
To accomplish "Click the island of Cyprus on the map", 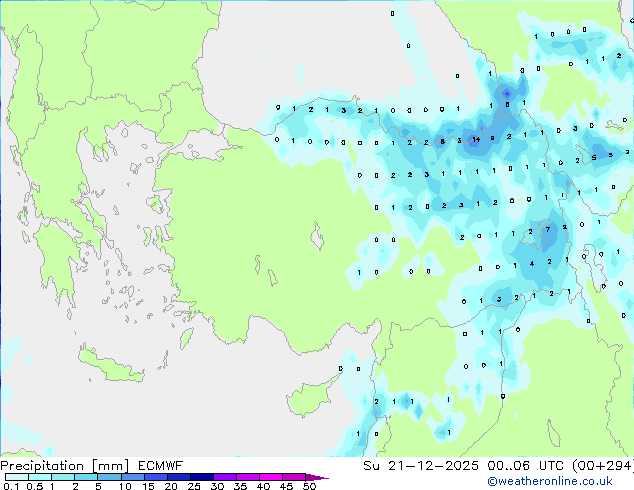I will point(311,397).
